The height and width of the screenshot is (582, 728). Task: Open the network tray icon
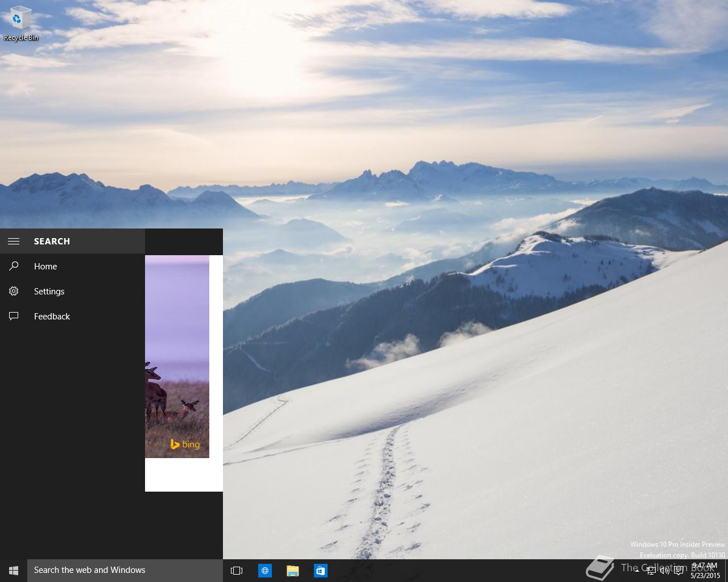(x=651, y=571)
